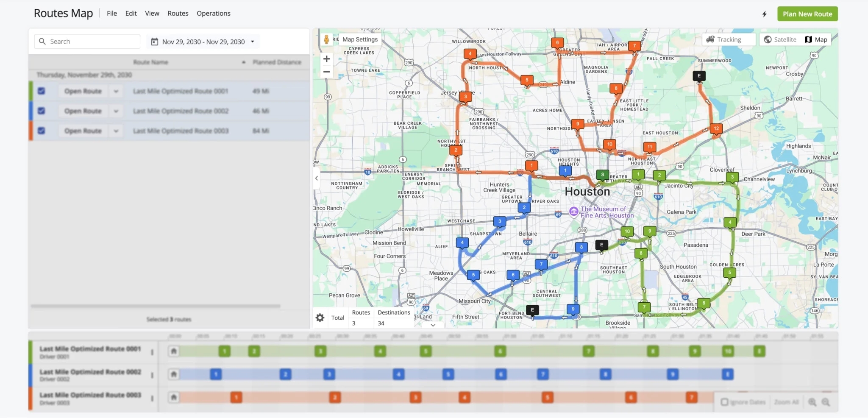The image size is (868, 418).
Task: Switch map to Satellite view
Action: click(780, 39)
